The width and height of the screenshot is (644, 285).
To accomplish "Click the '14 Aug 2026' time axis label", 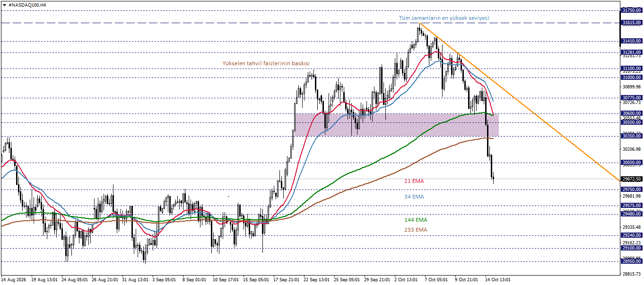I will coord(15,280).
